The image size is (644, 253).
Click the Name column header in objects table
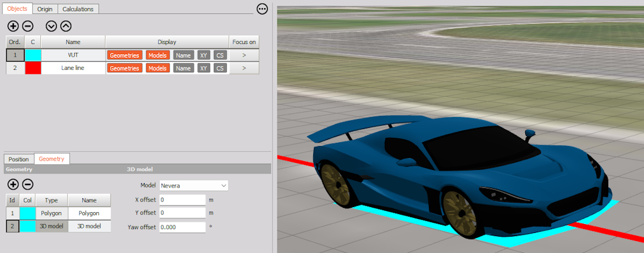(73, 42)
